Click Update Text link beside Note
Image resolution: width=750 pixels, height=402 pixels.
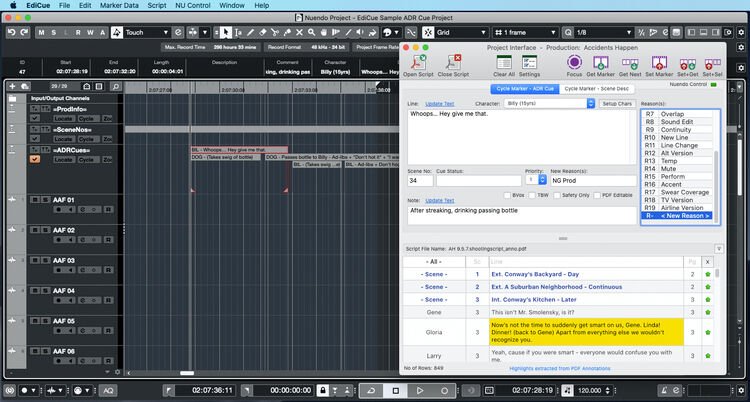440,201
